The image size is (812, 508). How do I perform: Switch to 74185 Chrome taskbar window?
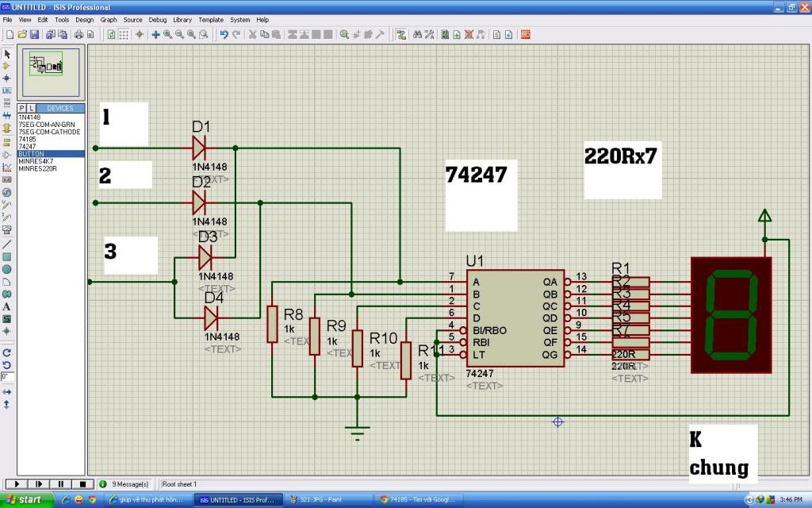point(420,500)
